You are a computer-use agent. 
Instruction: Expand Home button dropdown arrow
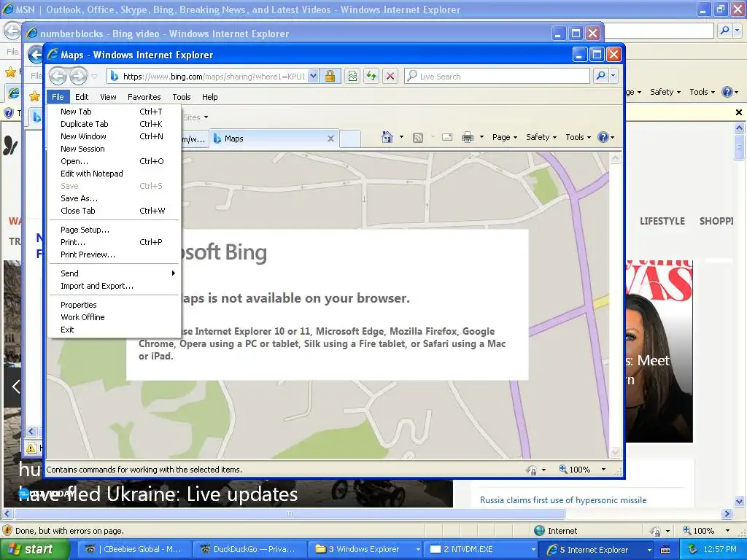tap(401, 137)
